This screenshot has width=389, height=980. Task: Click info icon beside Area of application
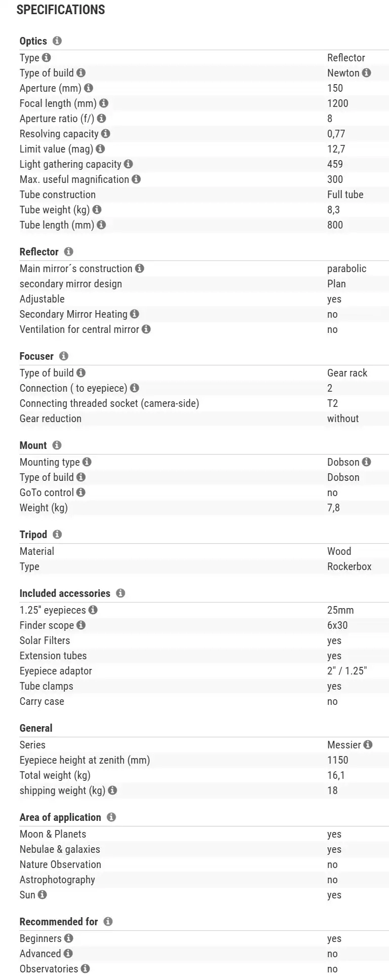[111, 817]
